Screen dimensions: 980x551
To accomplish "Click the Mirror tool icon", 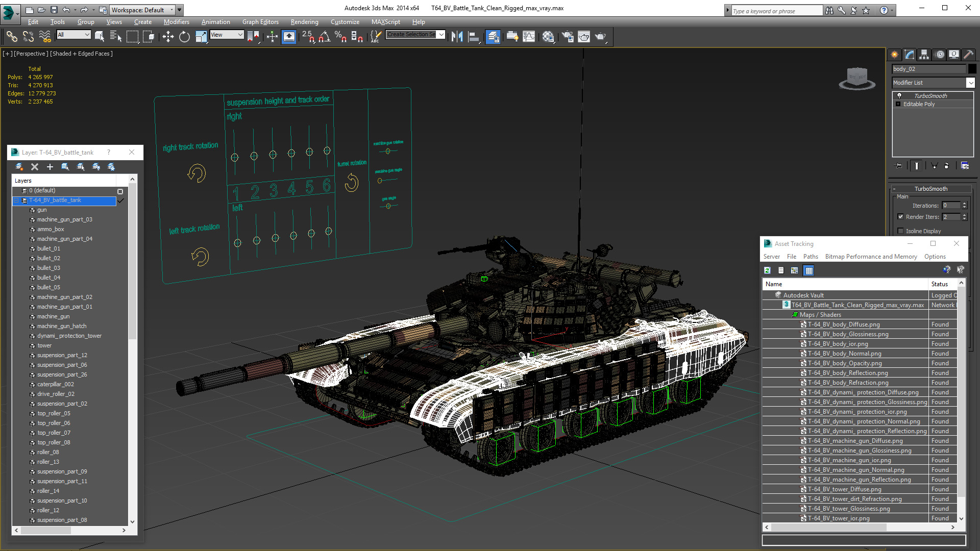I will pos(457,36).
